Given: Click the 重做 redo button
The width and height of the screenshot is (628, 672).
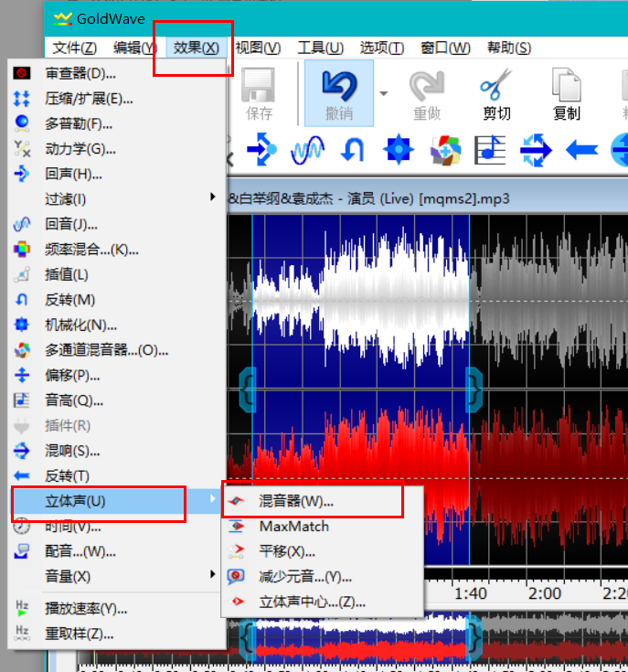Looking at the screenshot, I should tap(427, 94).
